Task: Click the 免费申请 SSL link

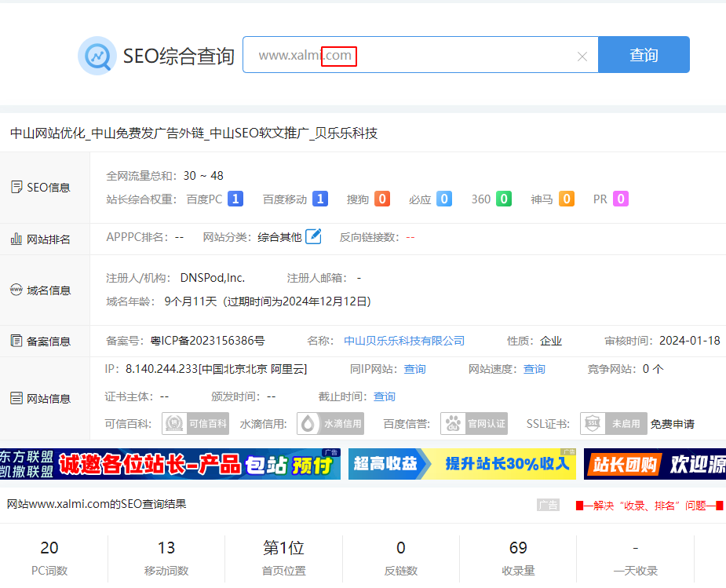Action: point(673,424)
